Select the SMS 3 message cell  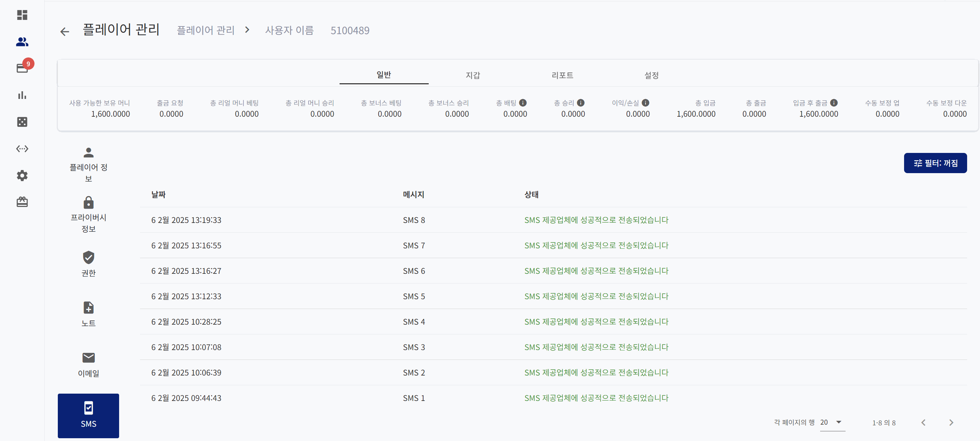pos(414,347)
